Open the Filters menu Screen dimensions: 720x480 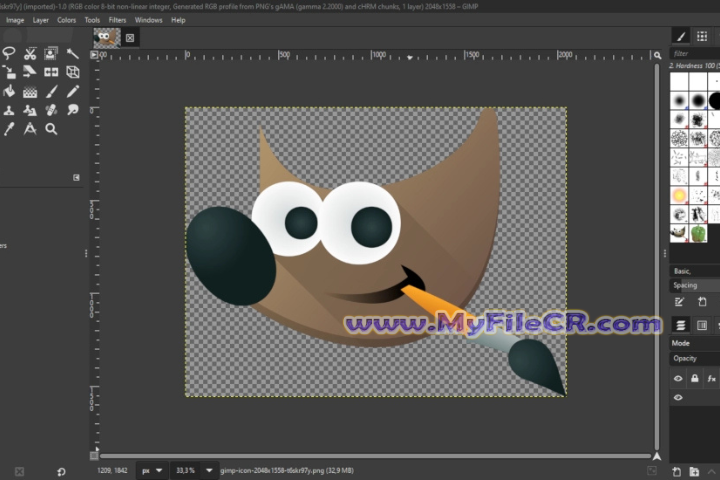pos(117,20)
